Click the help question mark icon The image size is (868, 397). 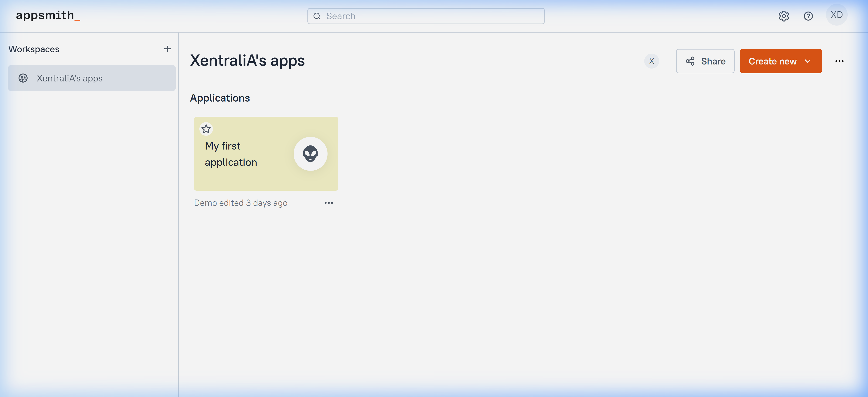pyautogui.click(x=808, y=16)
